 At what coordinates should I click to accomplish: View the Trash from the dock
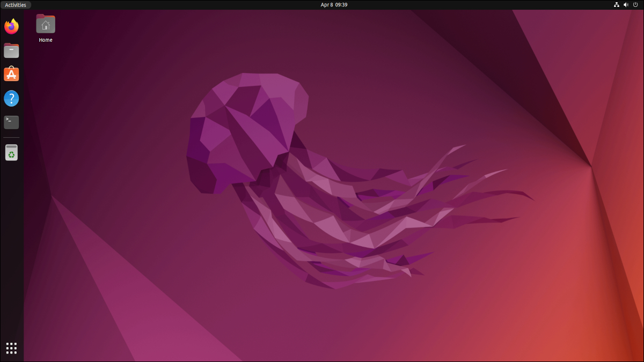tap(11, 152)
